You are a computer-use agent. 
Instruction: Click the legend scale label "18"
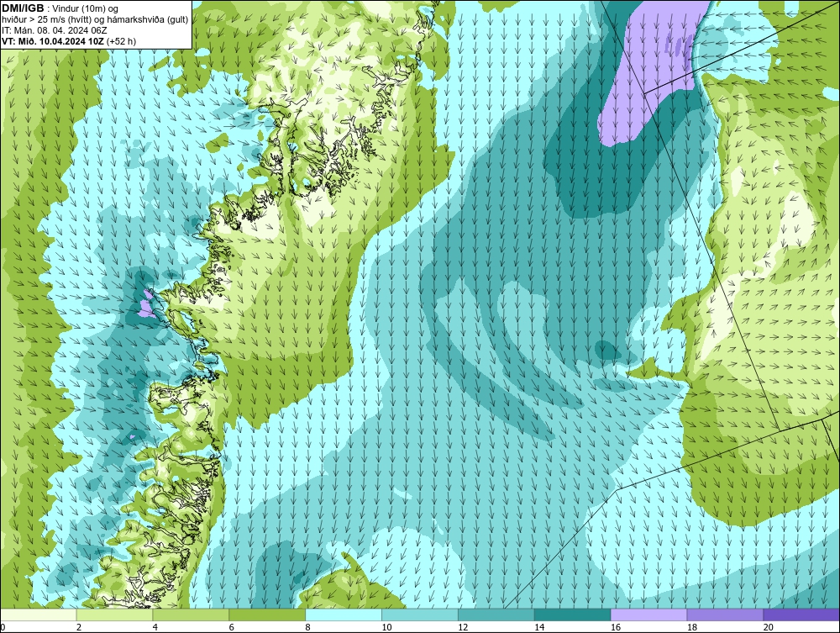pos(691,627)
